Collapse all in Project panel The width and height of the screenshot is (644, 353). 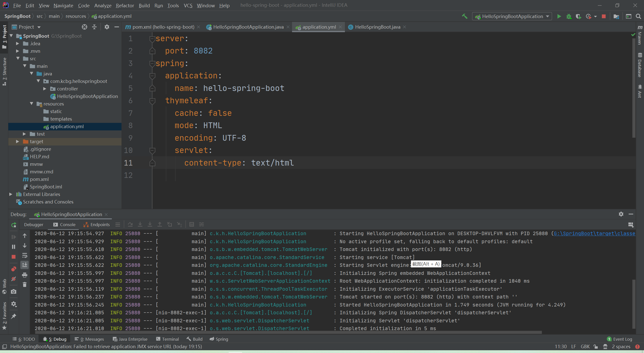pos(94,27)
